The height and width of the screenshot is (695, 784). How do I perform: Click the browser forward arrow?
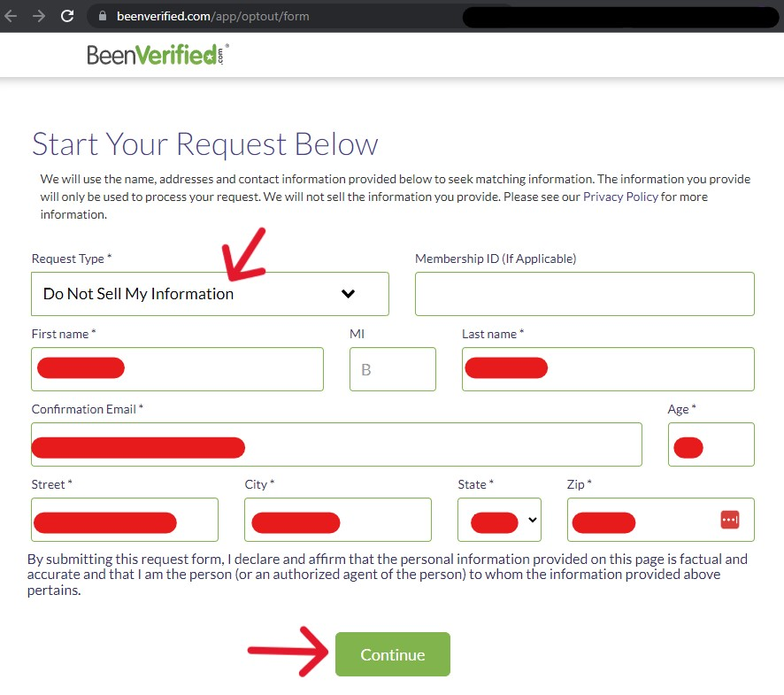[x=39, y=17]
